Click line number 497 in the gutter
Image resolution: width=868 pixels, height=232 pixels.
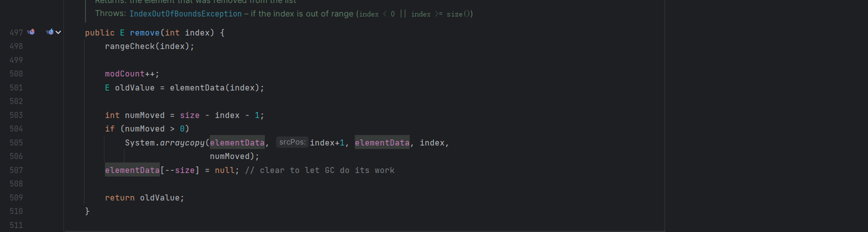[x=16, y=32]
